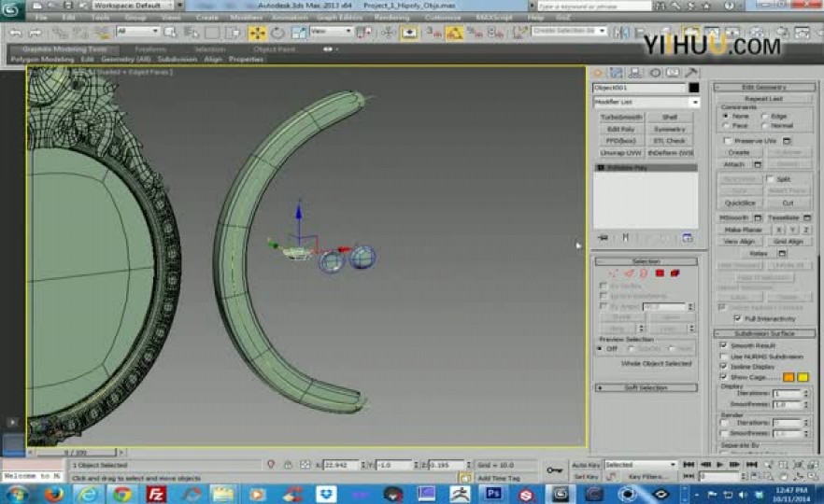The width and height of the screenshot is (824, 504).
Task: Go to the end frame
Action: pos(751,465)
